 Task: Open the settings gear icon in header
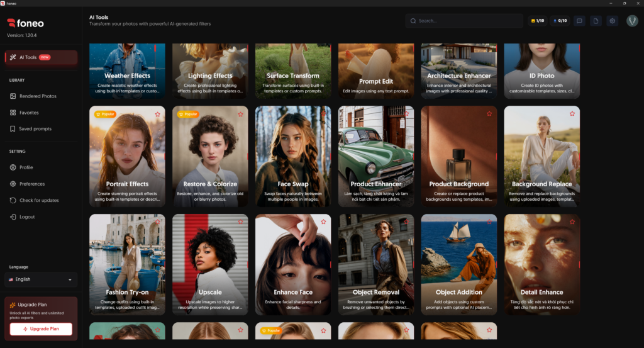(x=612, y=21)
